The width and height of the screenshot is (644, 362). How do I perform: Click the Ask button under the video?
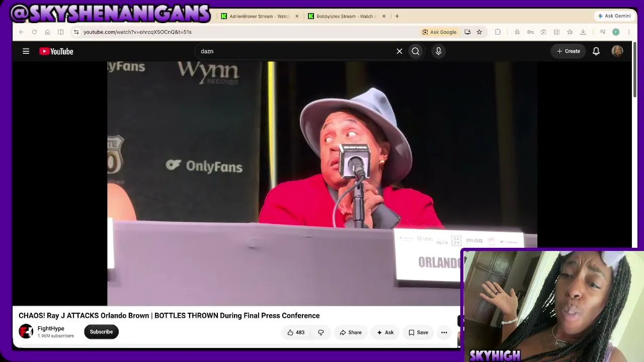[385, 332]
